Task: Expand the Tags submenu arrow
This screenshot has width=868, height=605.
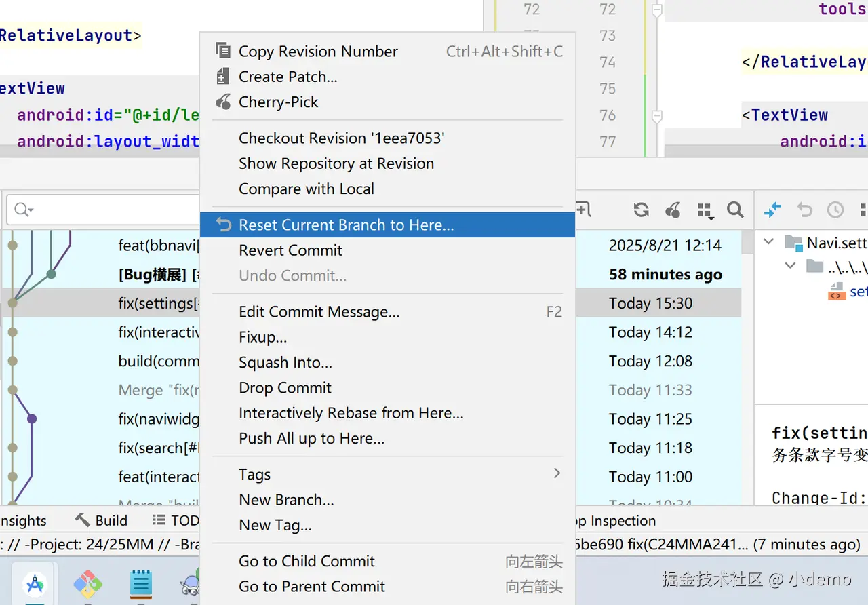Action: tap(557, 473)
